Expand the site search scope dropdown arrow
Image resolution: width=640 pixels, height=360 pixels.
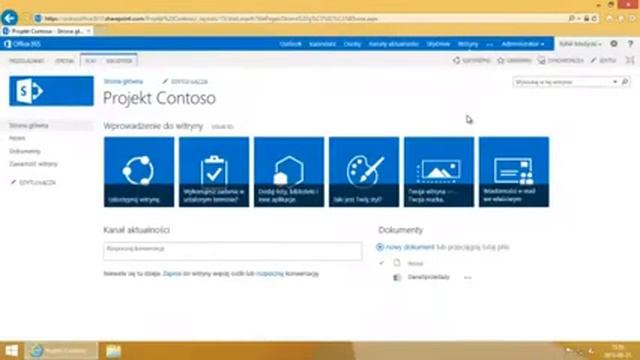click(615, 82)
